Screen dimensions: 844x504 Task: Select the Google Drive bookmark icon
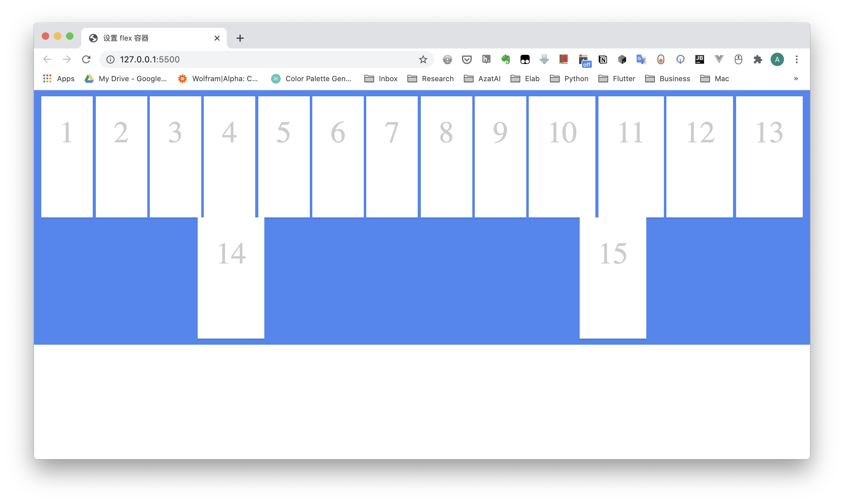click(89, 79)
